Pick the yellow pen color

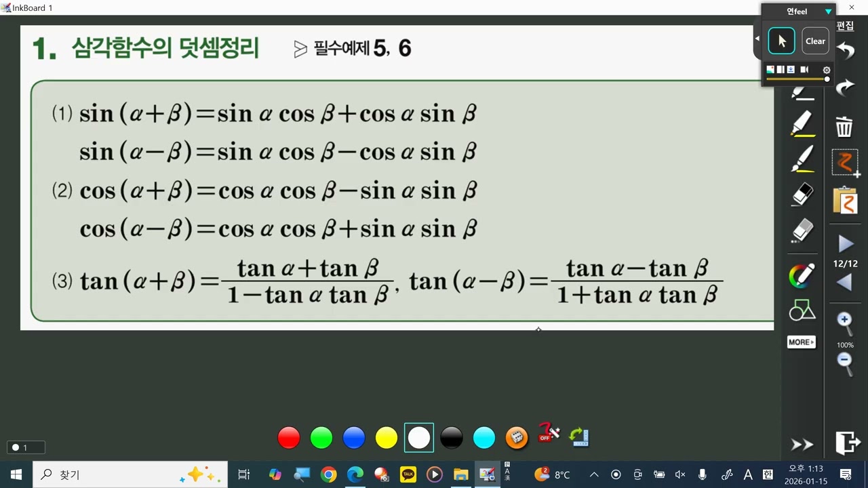coord(387,438)
